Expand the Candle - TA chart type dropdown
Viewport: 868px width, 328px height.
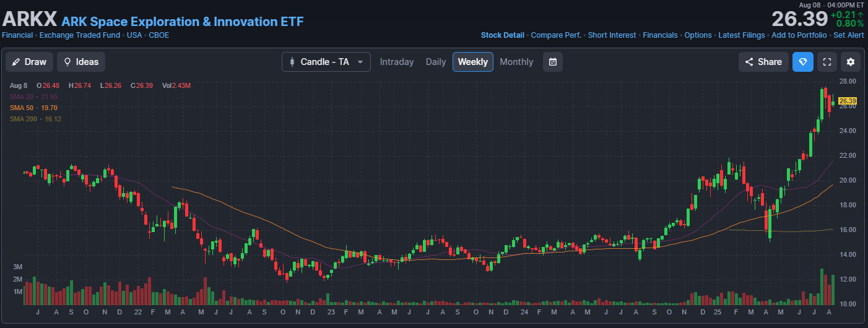[x=326, y=62]
